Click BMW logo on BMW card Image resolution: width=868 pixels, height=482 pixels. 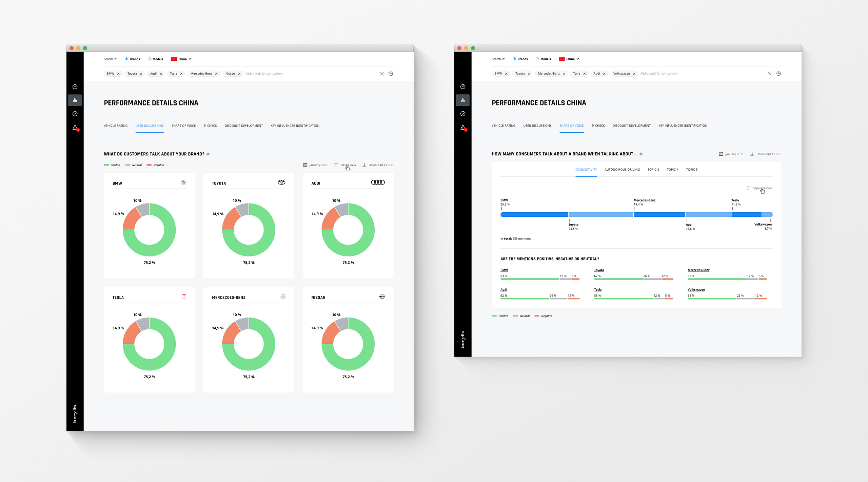point(183,182)
